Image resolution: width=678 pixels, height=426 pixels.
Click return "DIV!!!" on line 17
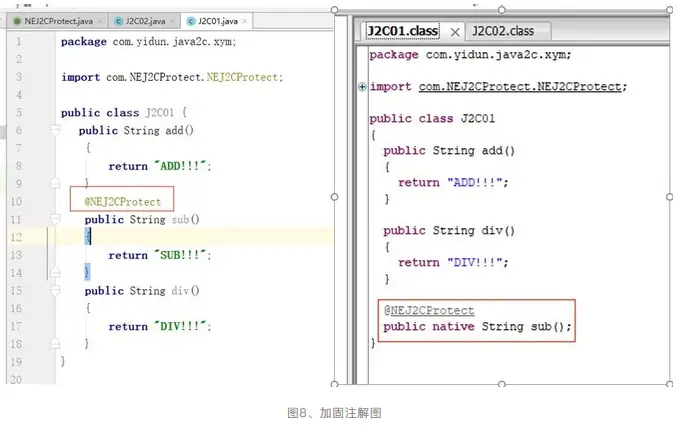(160, 327)
